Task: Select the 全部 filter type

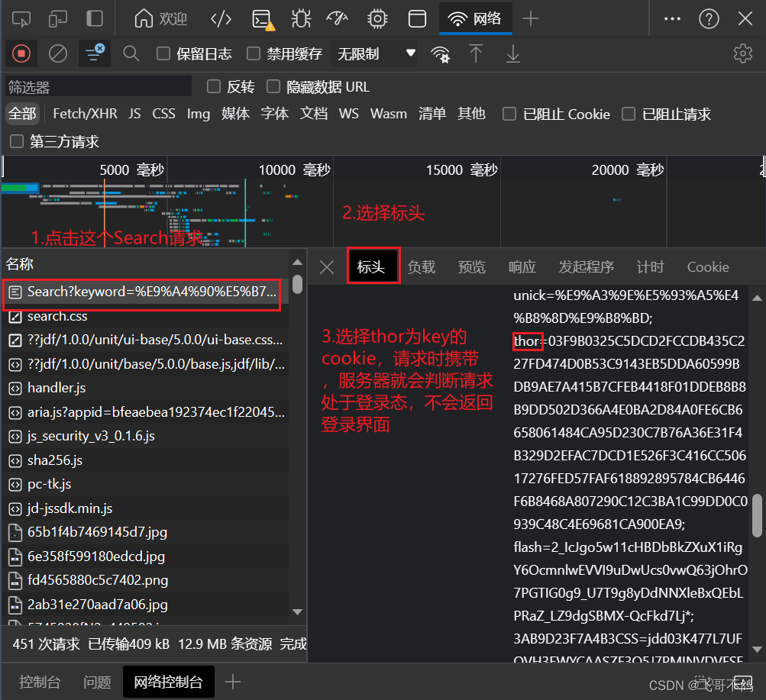Action: 22,114
